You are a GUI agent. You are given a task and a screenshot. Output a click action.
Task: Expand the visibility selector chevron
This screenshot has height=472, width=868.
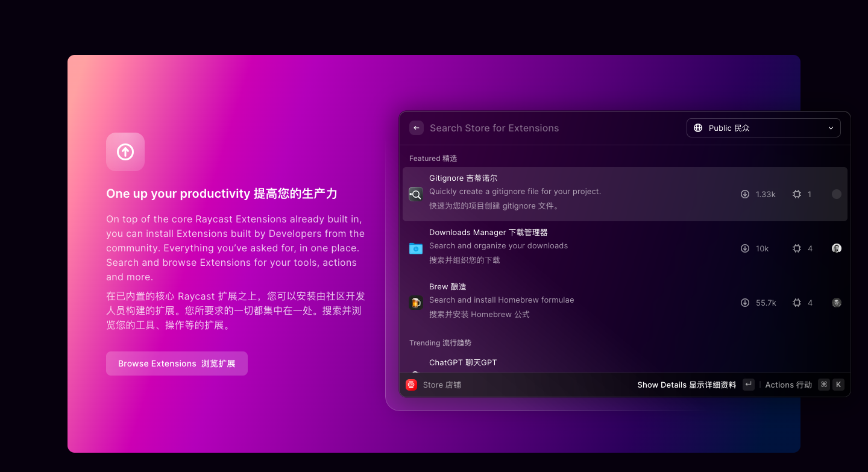pyautogui.click(x=831, y=128)
